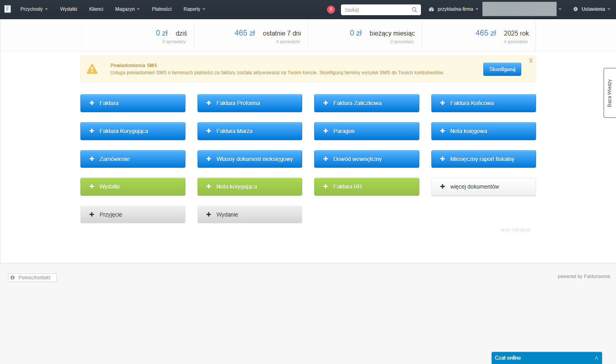Create a new Zamówienie
This screenshot has width=616, height=364.
tap(133, 159)
